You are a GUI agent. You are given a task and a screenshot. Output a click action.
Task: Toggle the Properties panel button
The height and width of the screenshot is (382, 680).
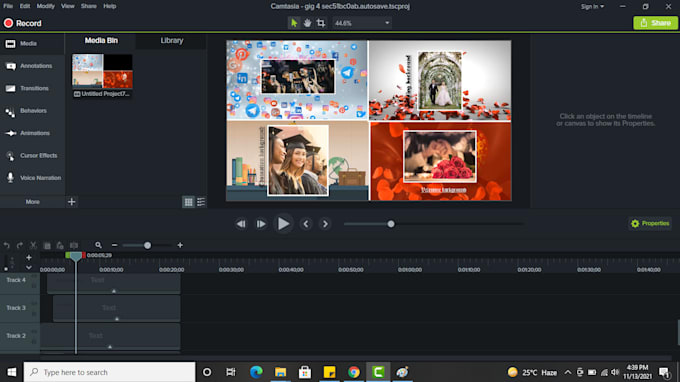tap(650, 223)
